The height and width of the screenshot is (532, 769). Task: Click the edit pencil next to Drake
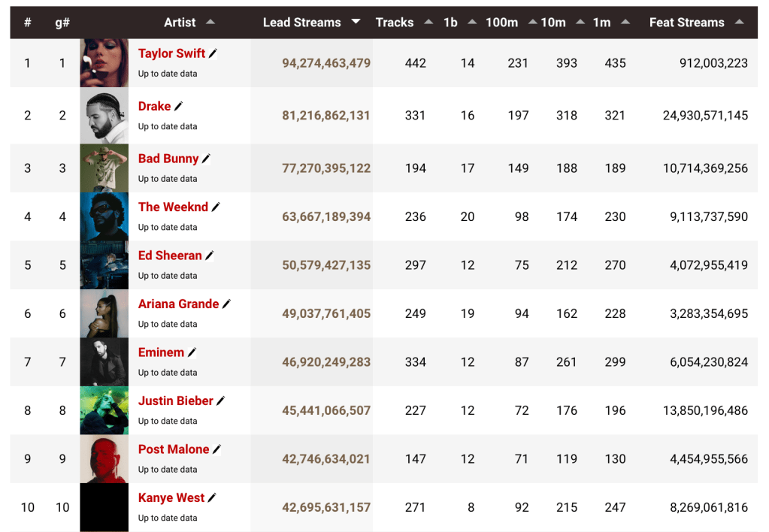pos(179,107)
